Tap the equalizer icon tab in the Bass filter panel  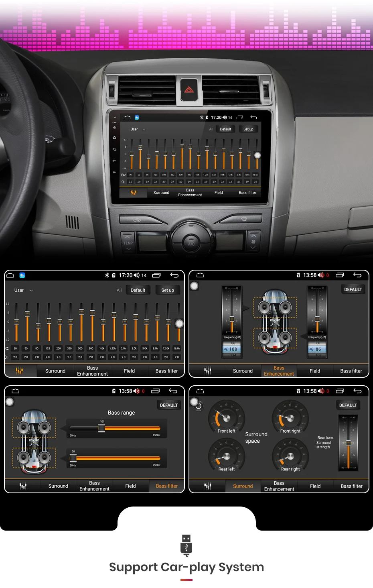pos(23,486)
